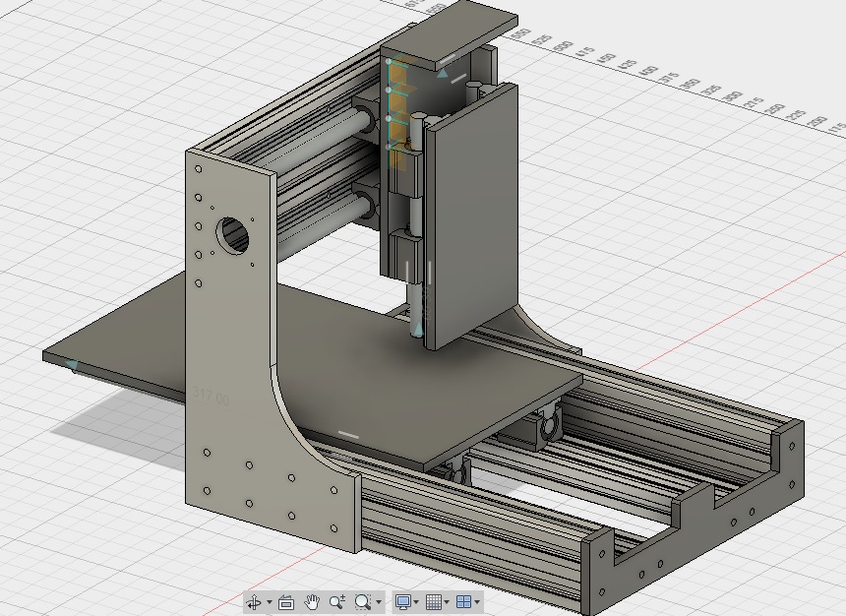Click the Viewports layout icon
846x616 pixels.
[464, 601]
